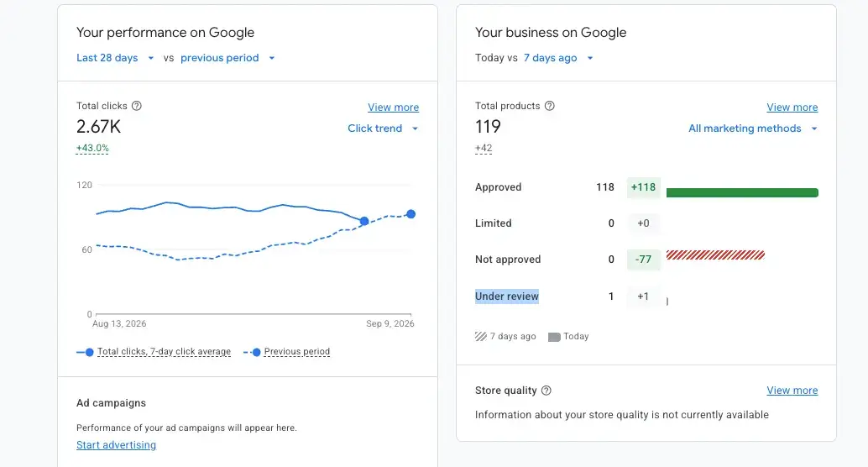Click the Aug 13, 2026 axis date

119,323
